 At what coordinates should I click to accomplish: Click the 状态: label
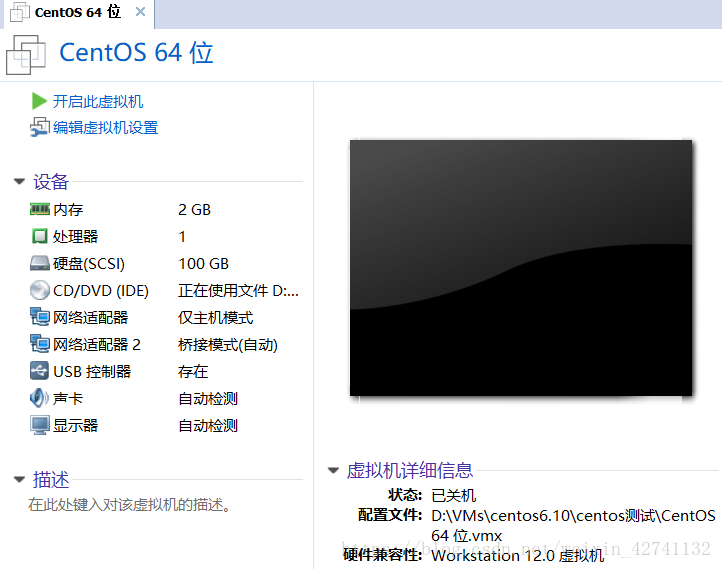pos(405,495)
